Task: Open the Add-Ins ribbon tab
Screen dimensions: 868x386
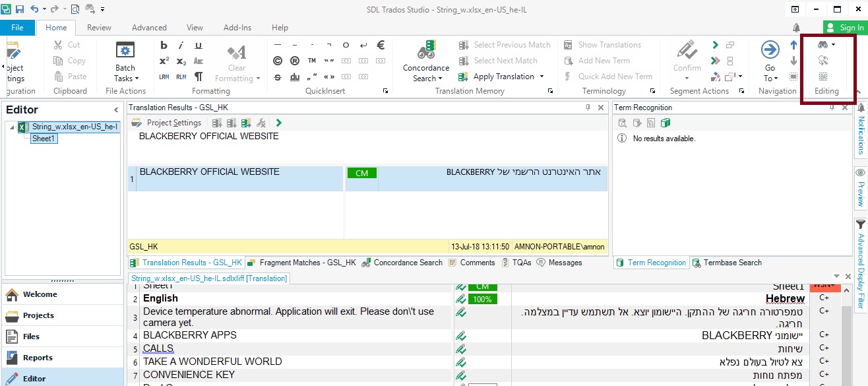Action: [237, 28]
